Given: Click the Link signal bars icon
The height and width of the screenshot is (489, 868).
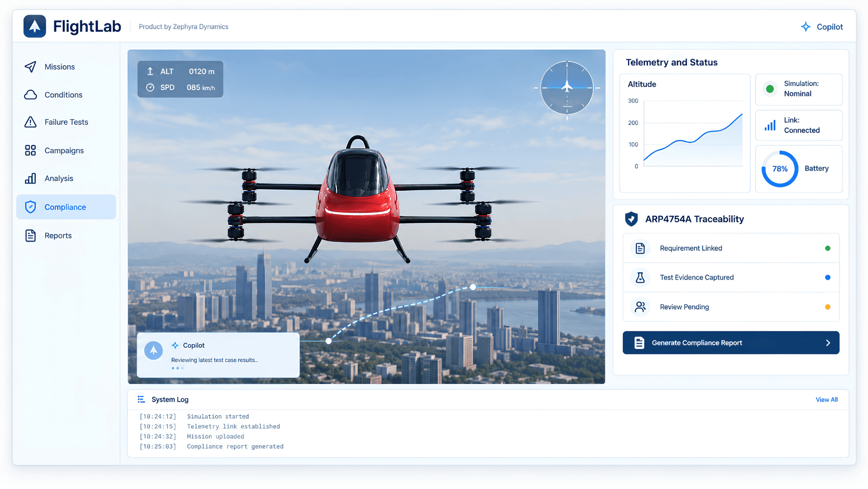Looking at the screenshot, I should (770, 125).
